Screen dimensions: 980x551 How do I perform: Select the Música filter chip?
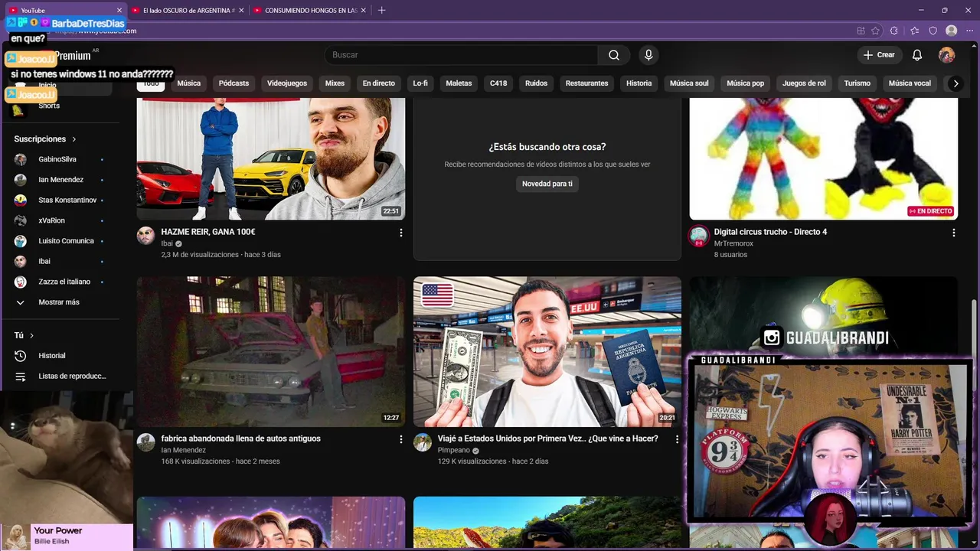click(188, 83)
